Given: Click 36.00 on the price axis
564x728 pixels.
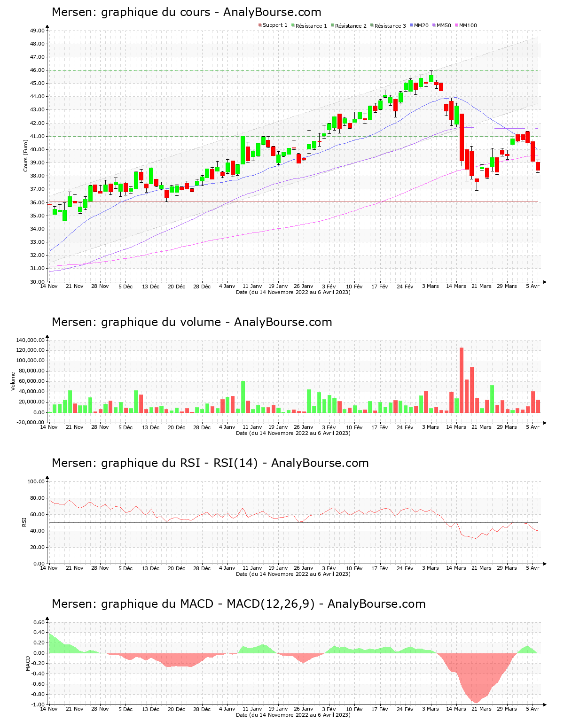Looking at the screenshot, I should pyautogui.click(x=37, y=202).
